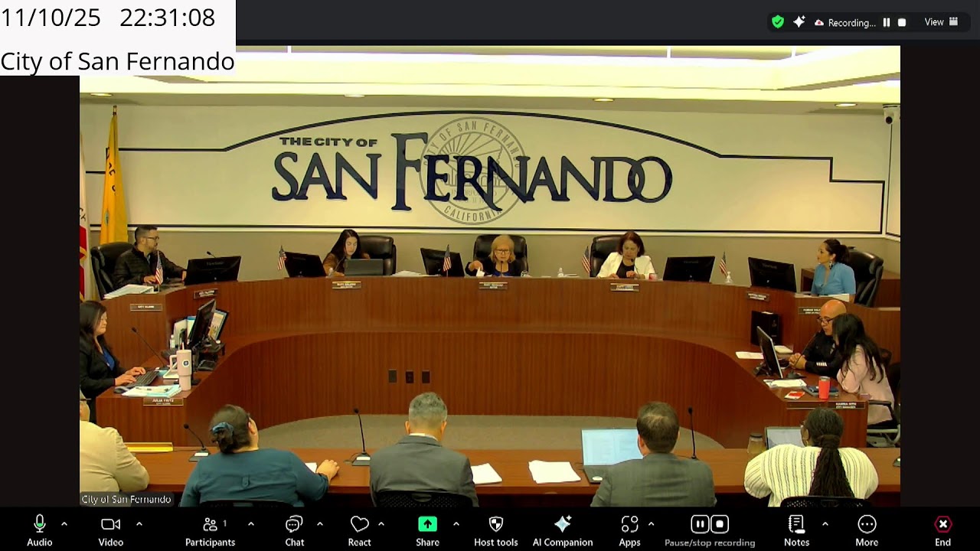The height and width of the screenshot is (551, 980).
Task: Expand the Audio options chevron
Action: [64, 524]
